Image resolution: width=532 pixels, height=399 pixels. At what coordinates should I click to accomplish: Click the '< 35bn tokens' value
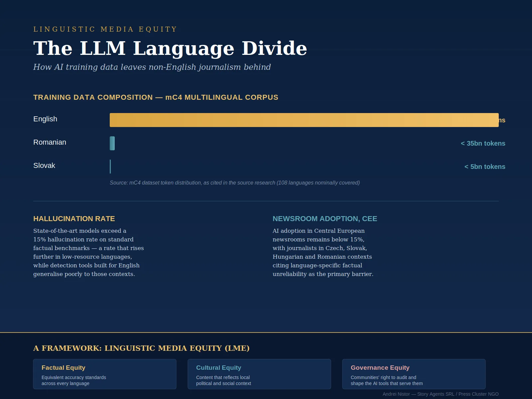pos(483,143)
